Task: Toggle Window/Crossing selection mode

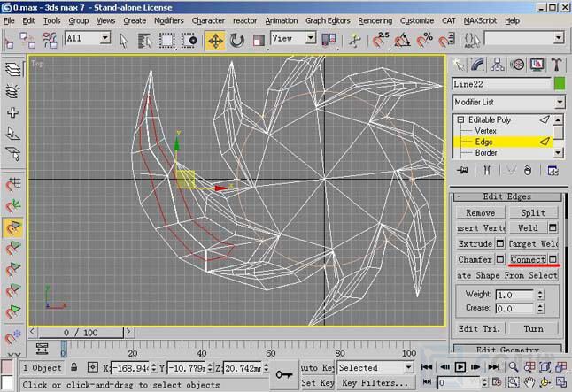Action: tap(189, 41)
